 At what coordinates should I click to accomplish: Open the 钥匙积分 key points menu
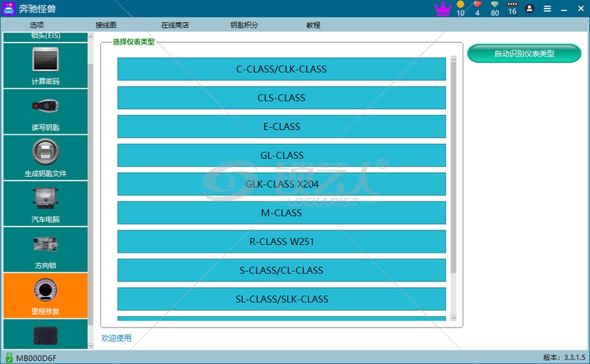[244, 25]
